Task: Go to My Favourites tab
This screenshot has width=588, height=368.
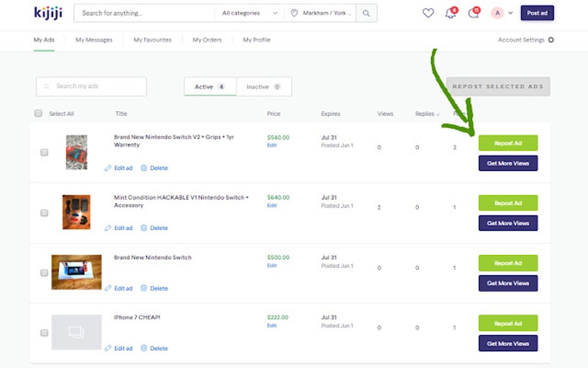Action: click(152, 40)
